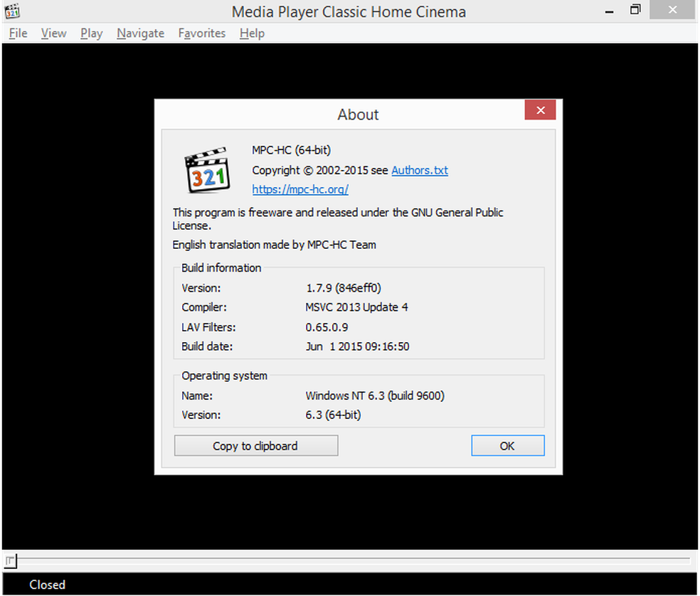Click the GNU General Public License sentence
The height and width of the screenshot is (596, 700).
coord(338,219)
